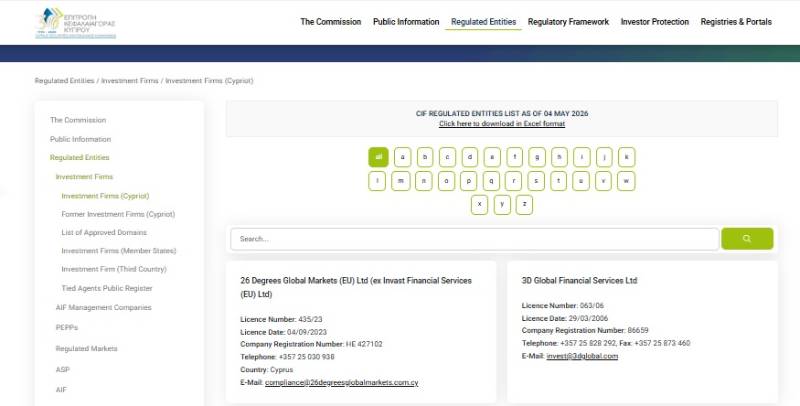
Task: Open 26 Degrees Global Markets entity title
Action: click(x=356, y=287)
